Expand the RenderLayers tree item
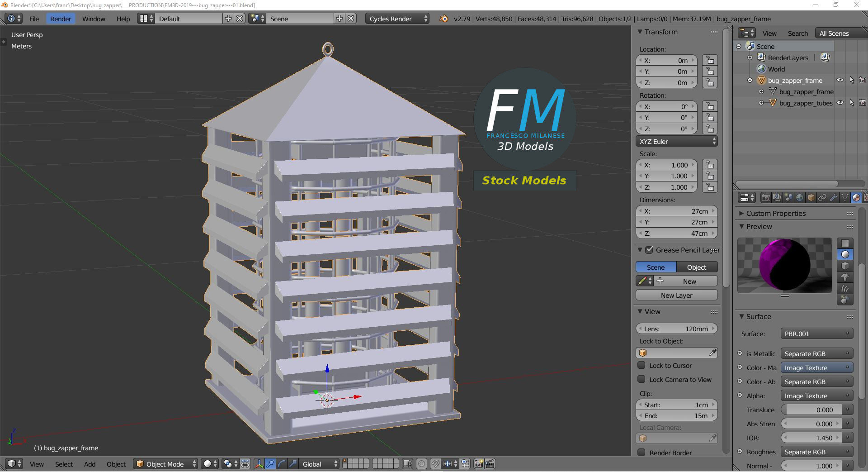This screenshot has height=472, width=868. [x=750, y=57]
